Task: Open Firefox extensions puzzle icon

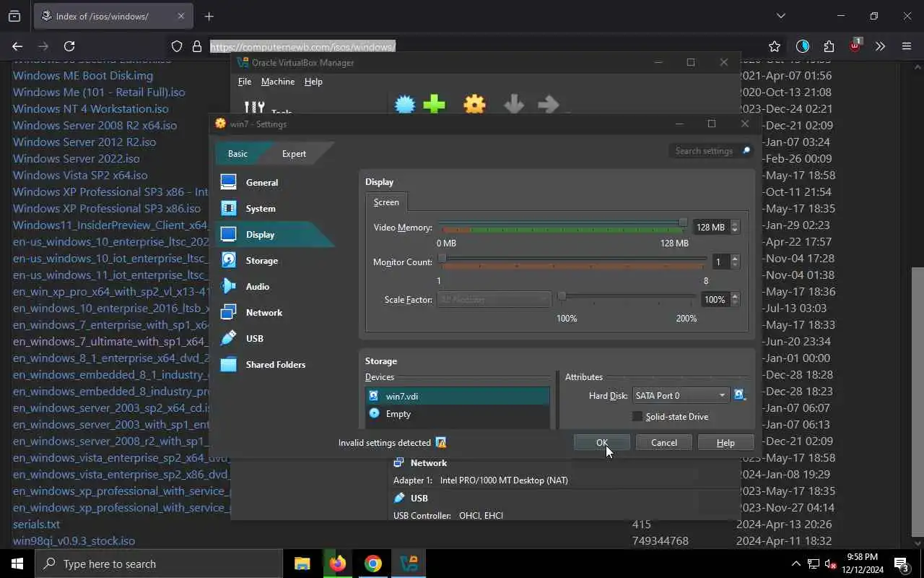Action: click(829, 46)
